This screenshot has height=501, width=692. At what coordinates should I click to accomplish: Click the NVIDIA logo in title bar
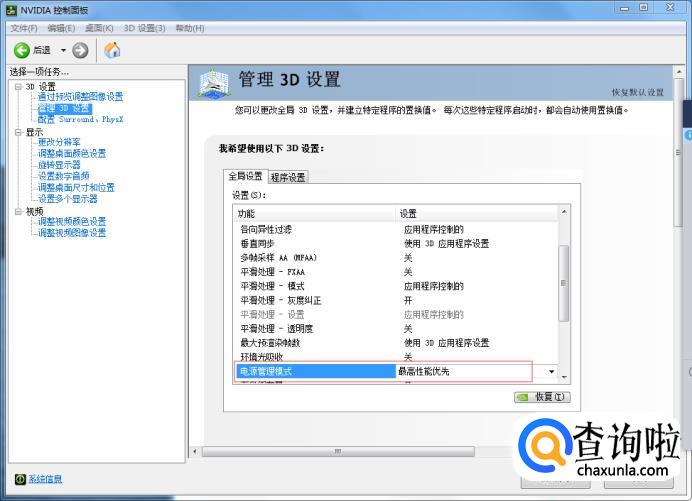pos(11,9)
